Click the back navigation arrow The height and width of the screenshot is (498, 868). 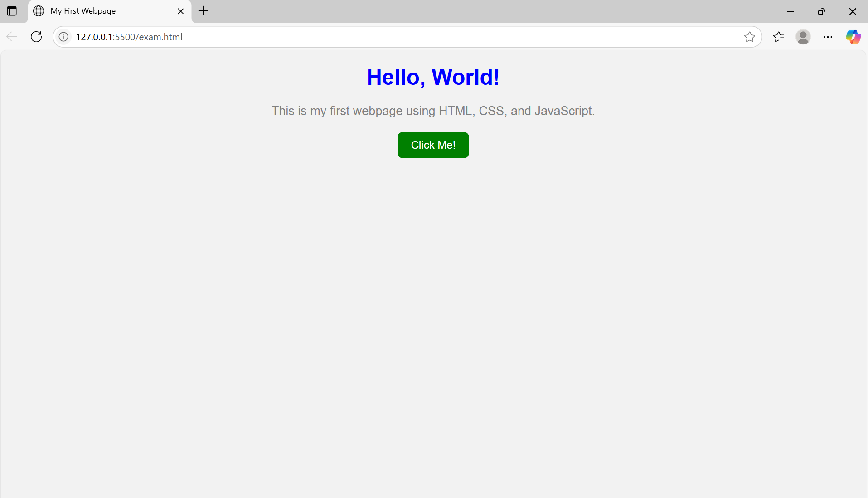(12, 37)
